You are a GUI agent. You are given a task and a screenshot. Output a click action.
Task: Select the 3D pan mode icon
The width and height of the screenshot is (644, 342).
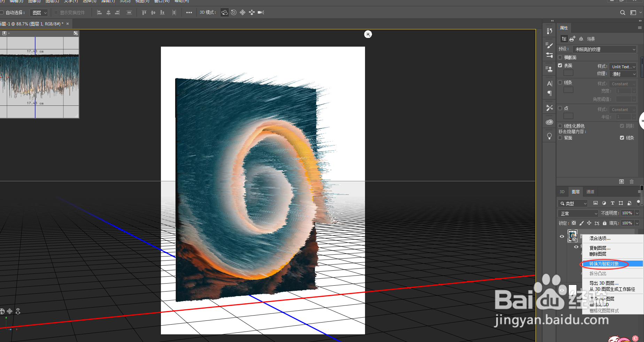point(243,13)
